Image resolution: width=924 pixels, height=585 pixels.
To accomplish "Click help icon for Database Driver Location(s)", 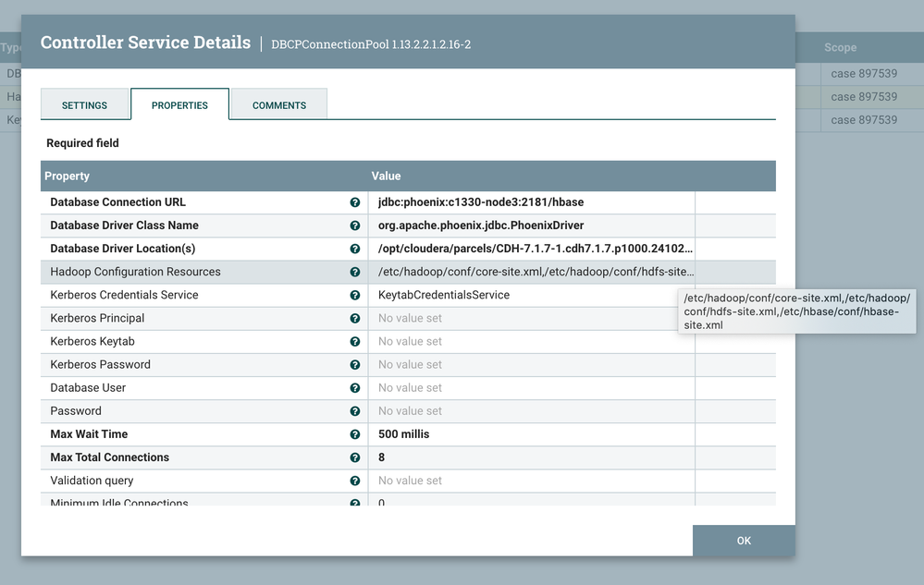I will 354,249.
